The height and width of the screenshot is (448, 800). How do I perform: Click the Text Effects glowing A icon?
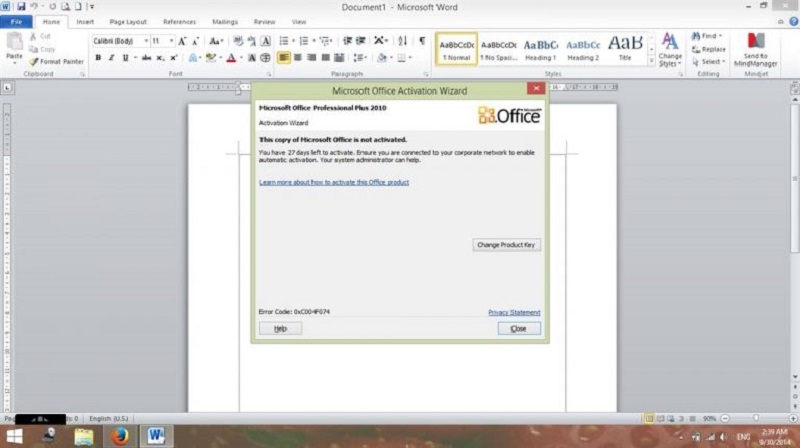[x=192, y=58]
